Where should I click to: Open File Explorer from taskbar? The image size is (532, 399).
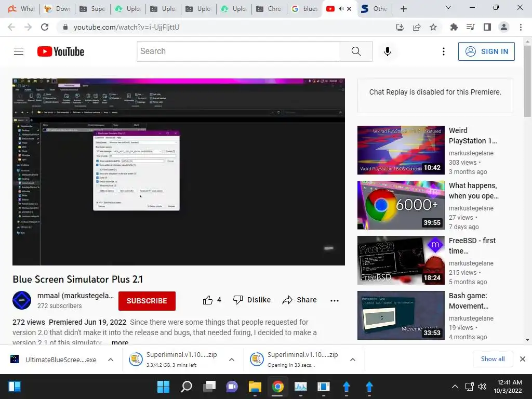[255, 387]
